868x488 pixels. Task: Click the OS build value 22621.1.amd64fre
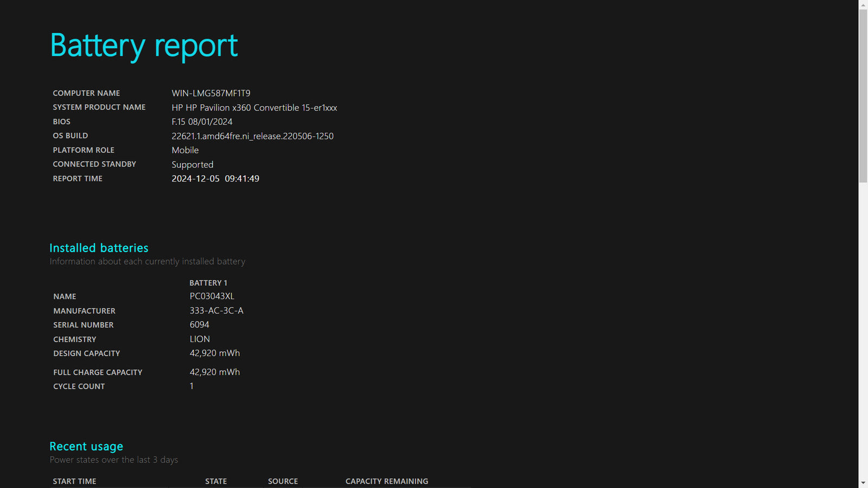[252, 136]
